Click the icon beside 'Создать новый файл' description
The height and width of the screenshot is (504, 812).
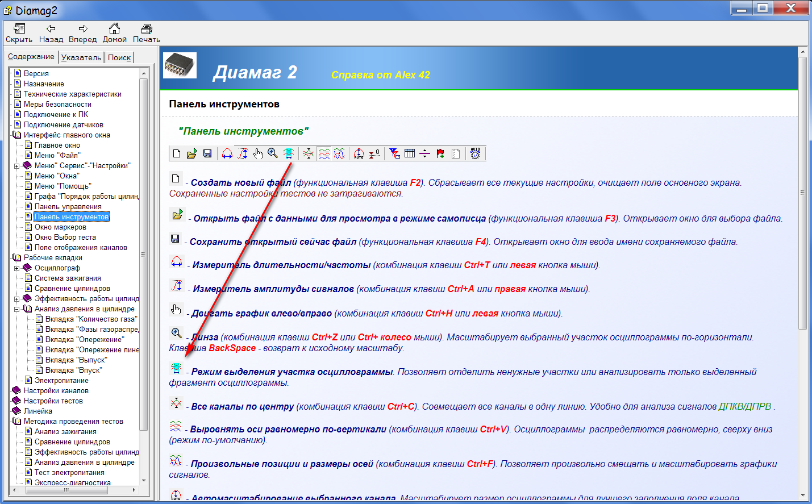pos(176,178)
